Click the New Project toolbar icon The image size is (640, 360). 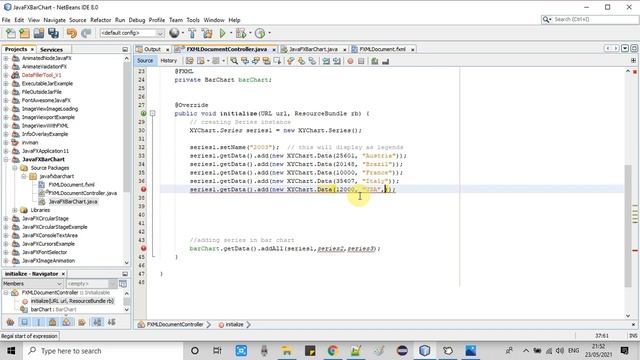coord(24,33)
